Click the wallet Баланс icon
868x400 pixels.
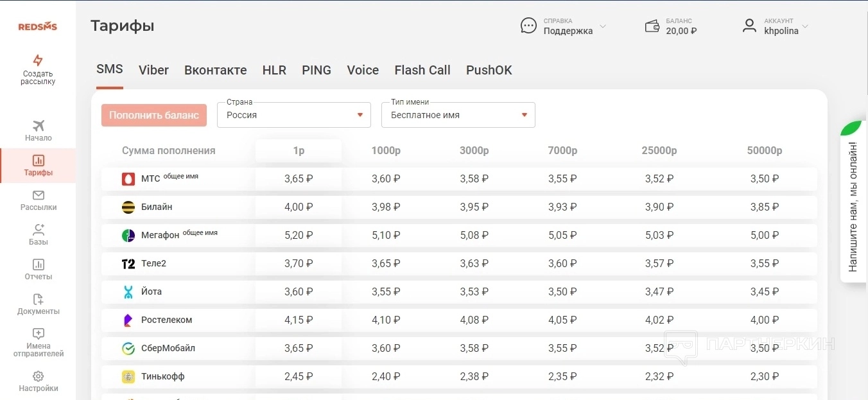[x=652, y=26]
